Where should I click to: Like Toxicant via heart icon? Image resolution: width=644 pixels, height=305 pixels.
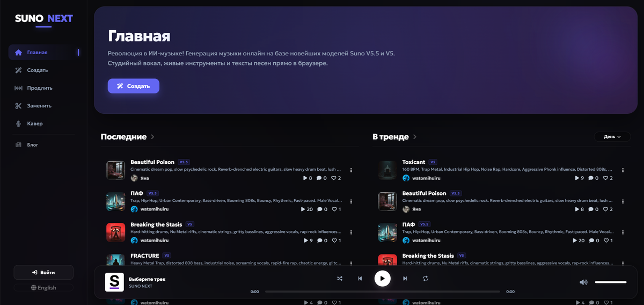tap(605, 178)
